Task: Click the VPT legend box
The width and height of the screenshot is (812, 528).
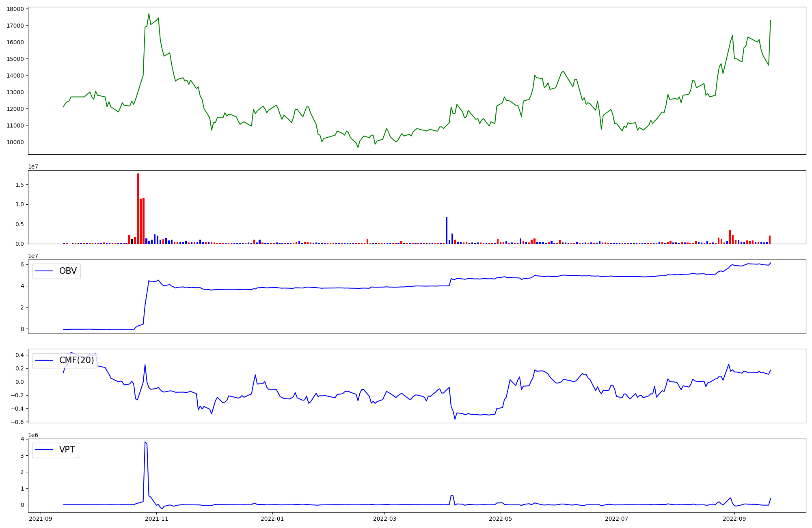Action: pos(56,450)
